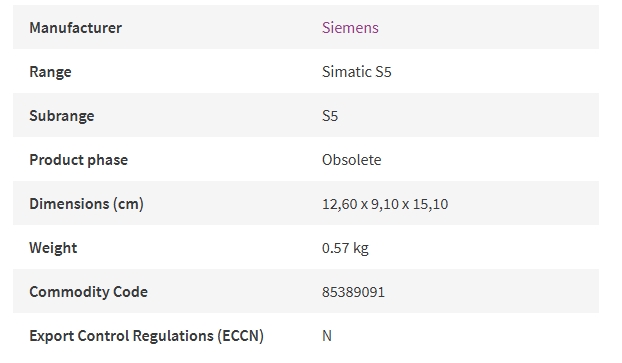Image resolution: width=622 pixels, height=363 pixels.
Task: Click the empty area of the Commodity Code row
Action: (x=492, y=292)
